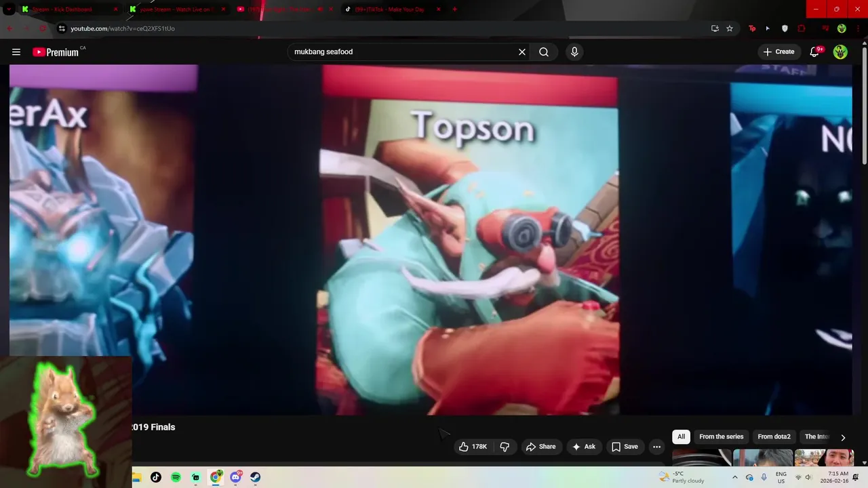Image resolution: width=868 pixels, height=488 pixels.
Task: Switch to the TikTok Make Your Day tab
Action: tap(393, 9)
